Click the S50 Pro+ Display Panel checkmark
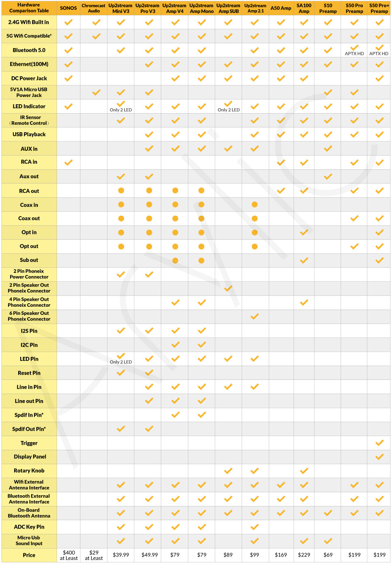Image resolution: width=392 pixels, height=563 pixels. pos(379,457)
